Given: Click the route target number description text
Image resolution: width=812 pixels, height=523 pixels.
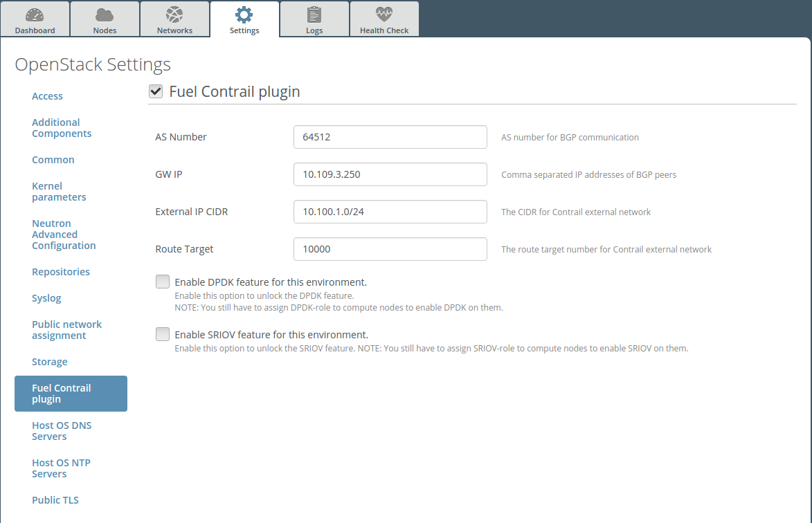Looking at the screenshot, I should click(x=606, y=249).
